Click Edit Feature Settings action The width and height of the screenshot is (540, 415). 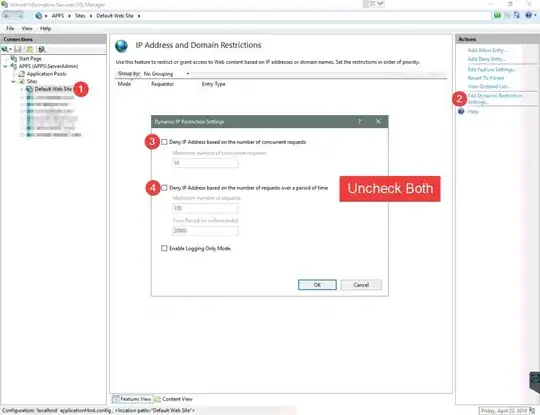[x=491, y=70]
